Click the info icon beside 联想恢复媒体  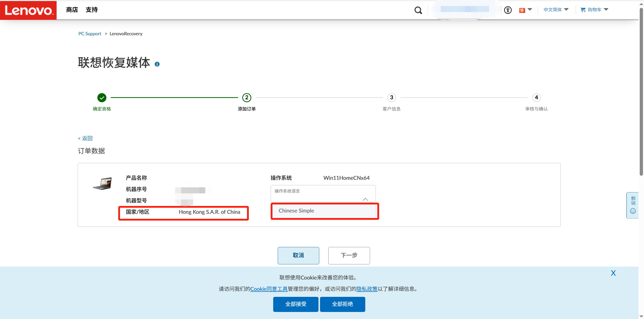(157, 64)
